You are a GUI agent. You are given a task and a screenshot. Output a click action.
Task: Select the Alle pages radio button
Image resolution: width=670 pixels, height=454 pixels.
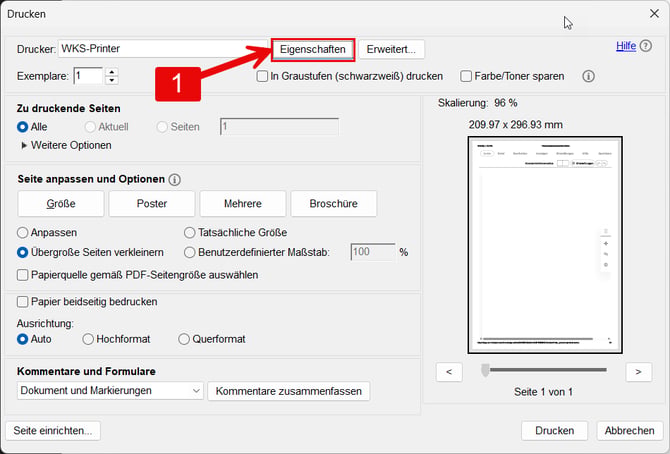pos(23,127)
